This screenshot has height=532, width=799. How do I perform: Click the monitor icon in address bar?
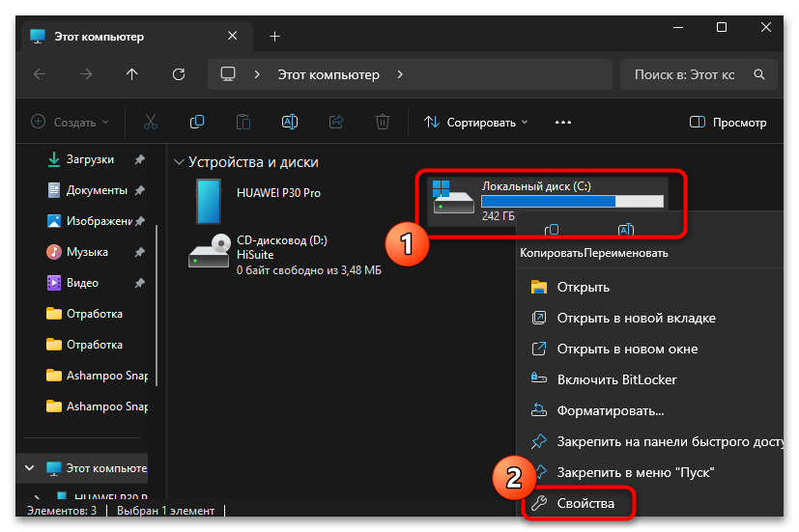(x=228, y=74)
